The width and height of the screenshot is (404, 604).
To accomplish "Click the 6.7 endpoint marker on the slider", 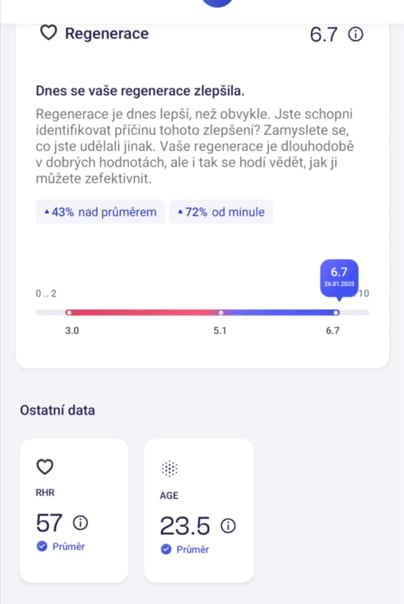I will (x=336, y=312).
